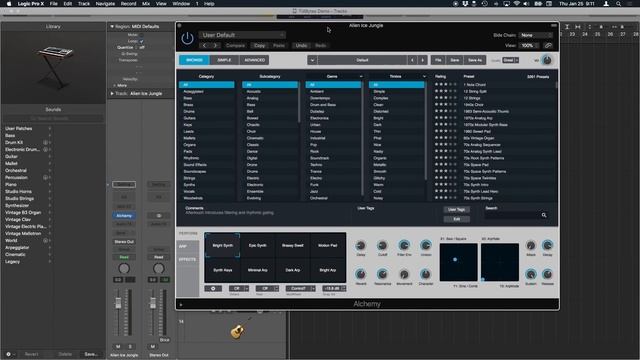Click the File button in Alchemy
This screenshot has height=360, width=640.
(x=438, y=60)
